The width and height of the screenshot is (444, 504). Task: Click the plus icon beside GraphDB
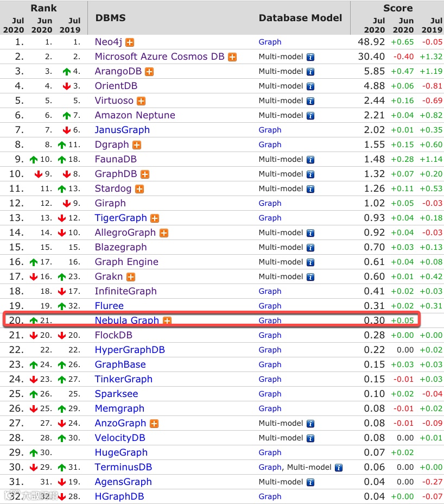pyautogui.click(x=145, y=174)
